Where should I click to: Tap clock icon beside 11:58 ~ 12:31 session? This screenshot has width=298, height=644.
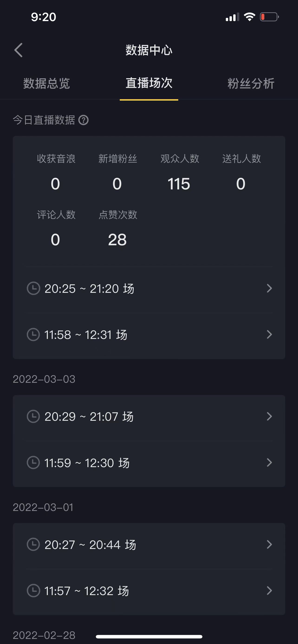coord(33,335)
